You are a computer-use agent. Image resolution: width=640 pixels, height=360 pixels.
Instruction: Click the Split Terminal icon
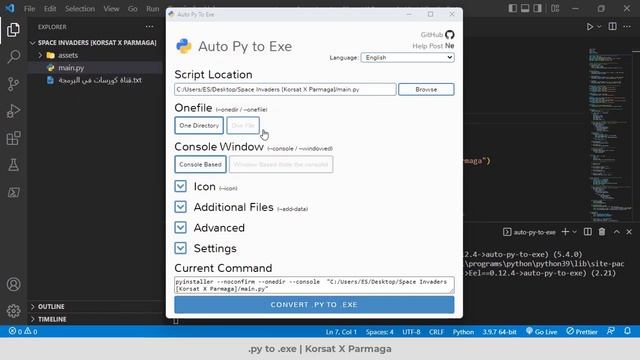click(x=588, y=232)
